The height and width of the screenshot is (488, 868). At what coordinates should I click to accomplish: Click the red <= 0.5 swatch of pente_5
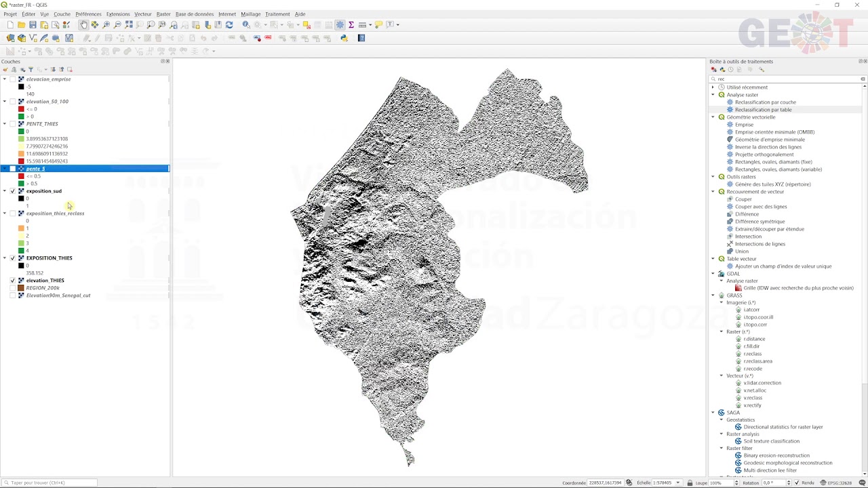21,176
